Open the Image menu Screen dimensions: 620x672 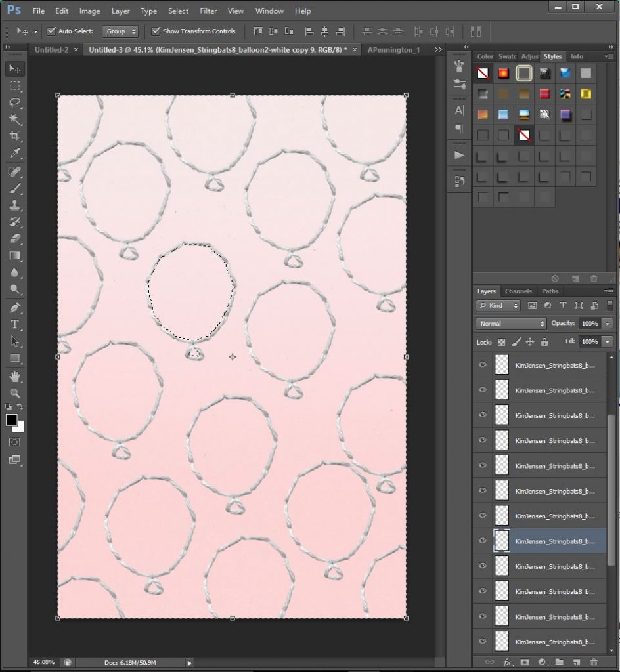point(89,11)
